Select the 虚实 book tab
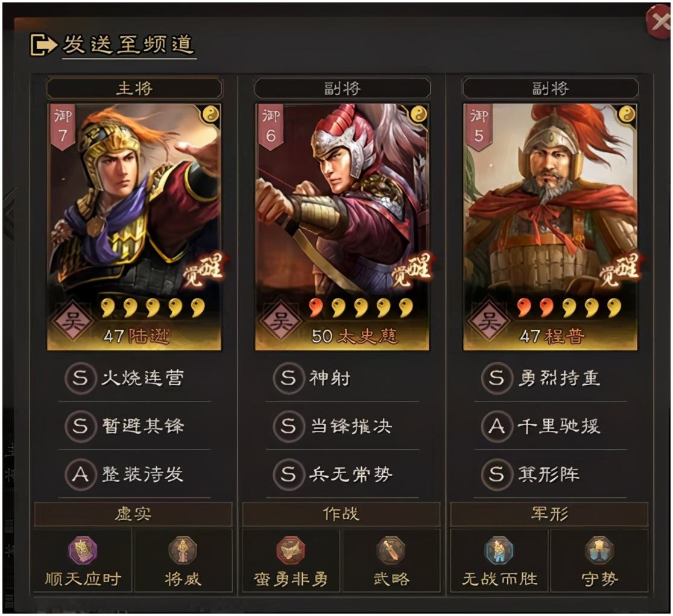The image size is (673, 616). click(133, 514)
